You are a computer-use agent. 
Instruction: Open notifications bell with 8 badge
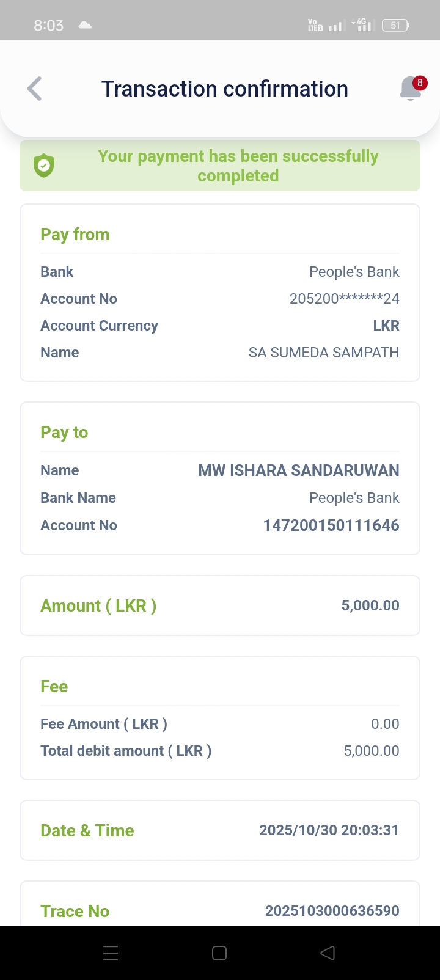pyautogui.click(x=411, y=89)
